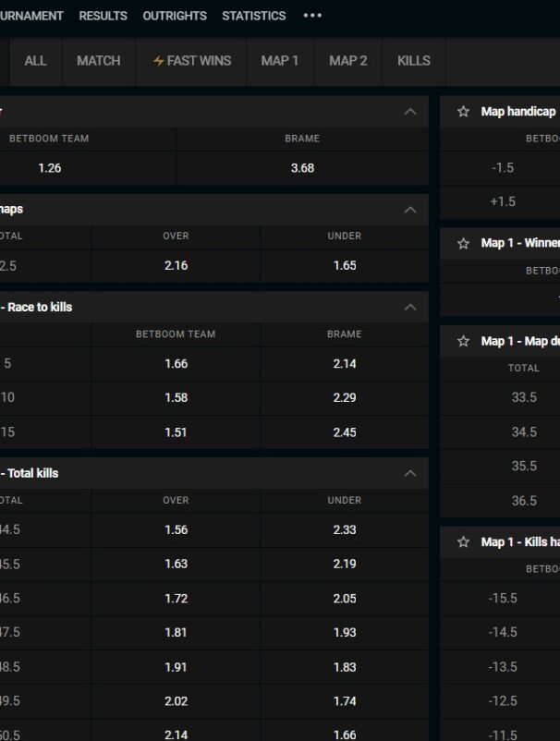Star the Map 1 - Map duration market
The image size is (560, 741).
coord(464,341)
